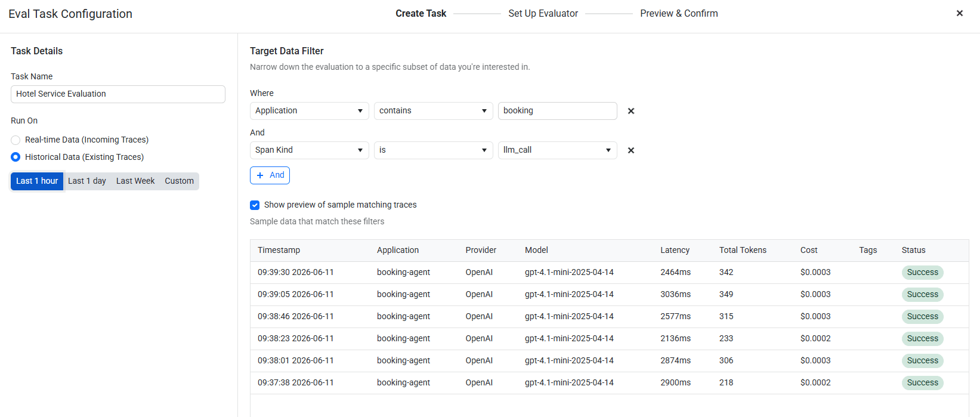Select the Last Week range
Image resolution: width=980 pixels, height=417 pixels.
tap(135, 181)
